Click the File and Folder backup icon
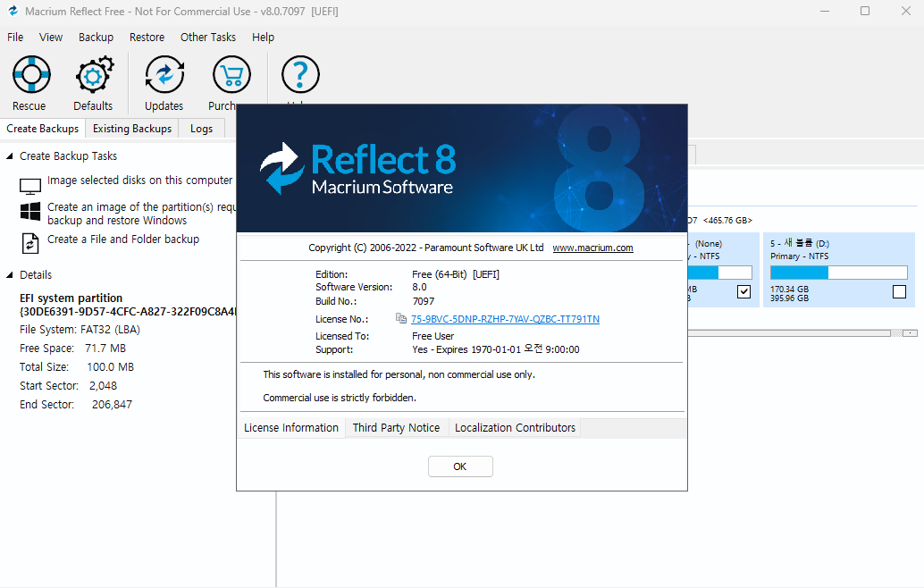 tap(30, 243)
